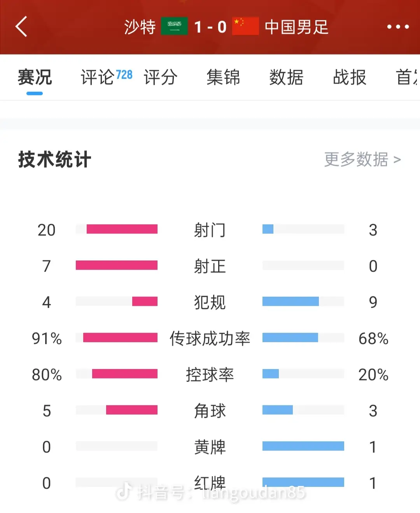Tap the 传球成功率 91% value
420x513 pixels.
tap(47, 339)
